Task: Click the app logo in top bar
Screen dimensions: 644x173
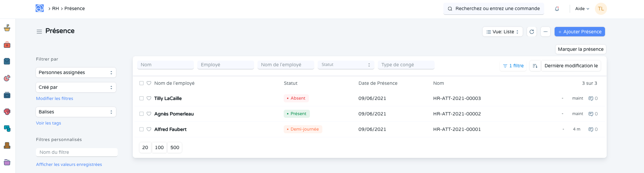Action: click(40, 8)
